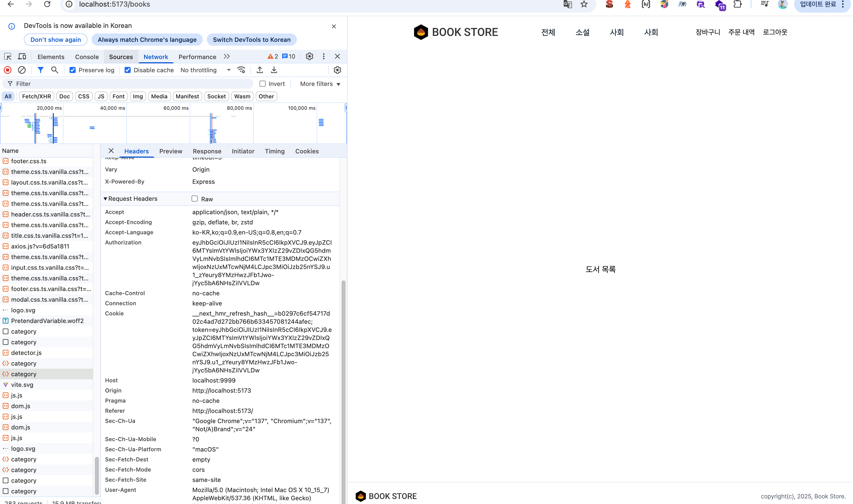Screen dimensions: 853x504
Task: Switch to the Sources panel tab
Action: 121,57
